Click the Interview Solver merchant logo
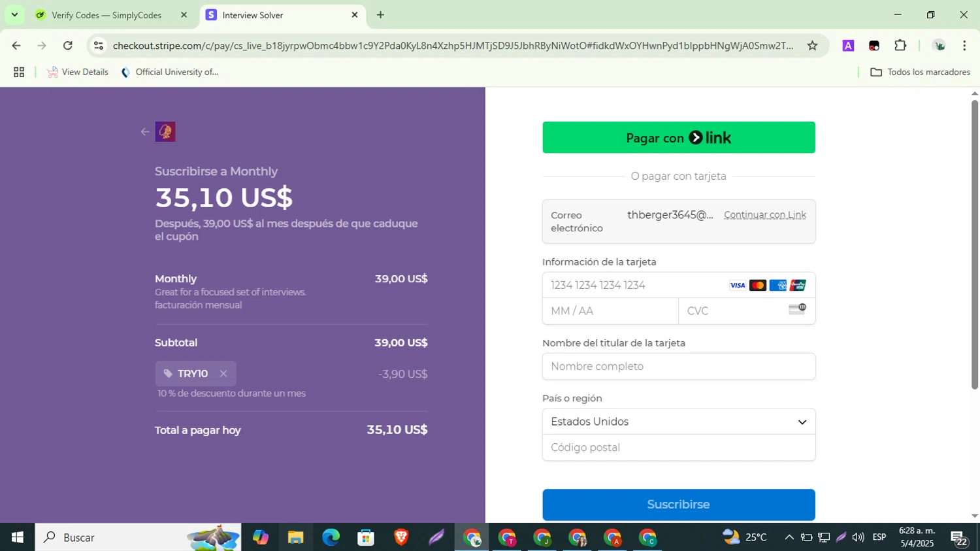Viewport: 980px width, 551px height. click(165, 132)
